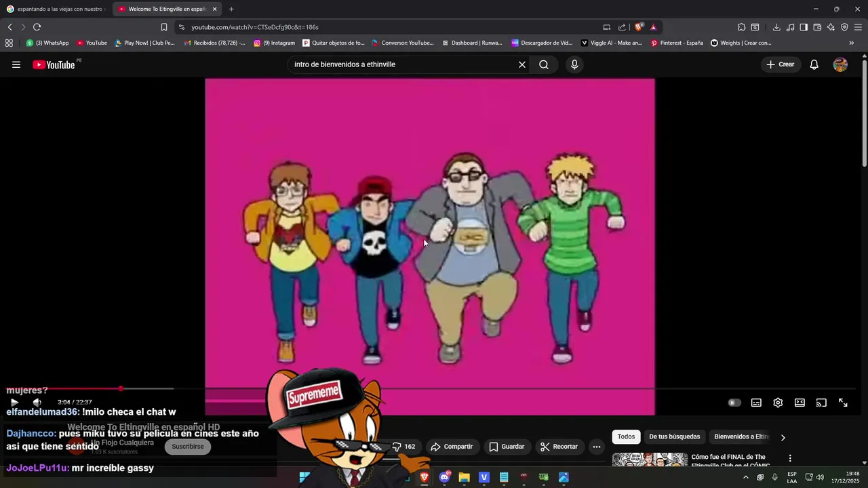Close the Welcome To Eltingville tab
868x488 pixels.
pyautogui.click(x=214, y=9)
